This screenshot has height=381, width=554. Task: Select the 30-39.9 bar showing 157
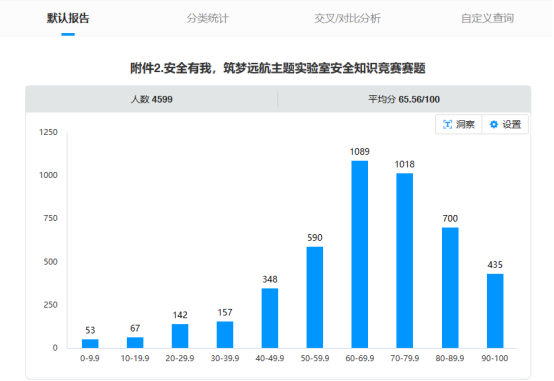coord(225,335)
